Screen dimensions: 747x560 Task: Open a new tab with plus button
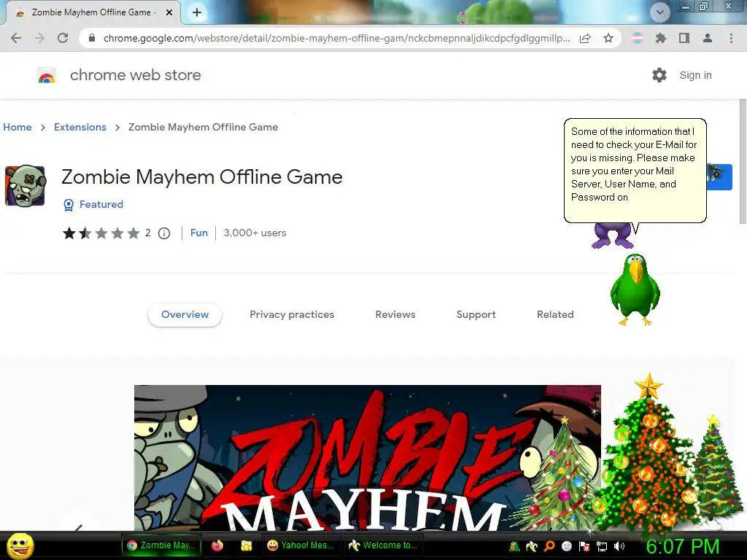click(197, 13)
